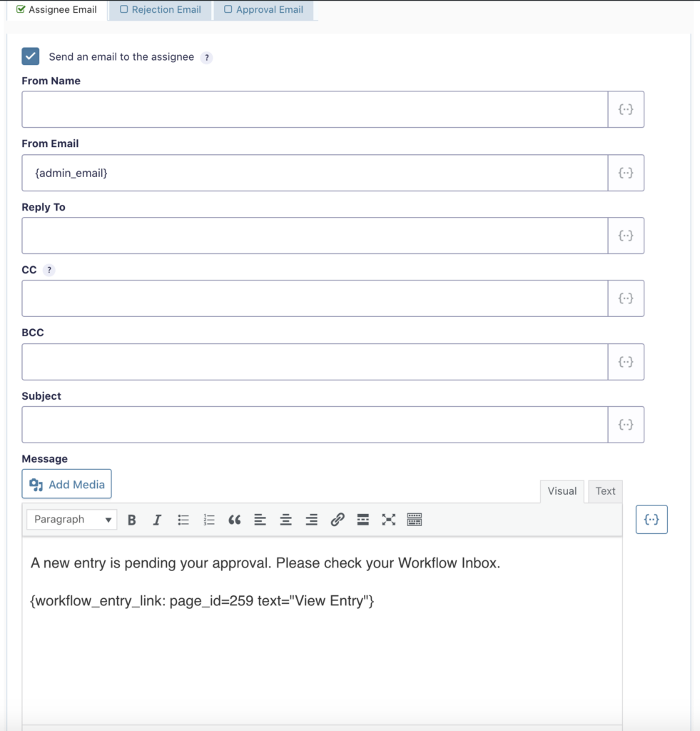This screenshot has width=700, height=731.
Task: Switch to the Rejection Email tab
Action: pyautogui.click(x=161, y=10)
